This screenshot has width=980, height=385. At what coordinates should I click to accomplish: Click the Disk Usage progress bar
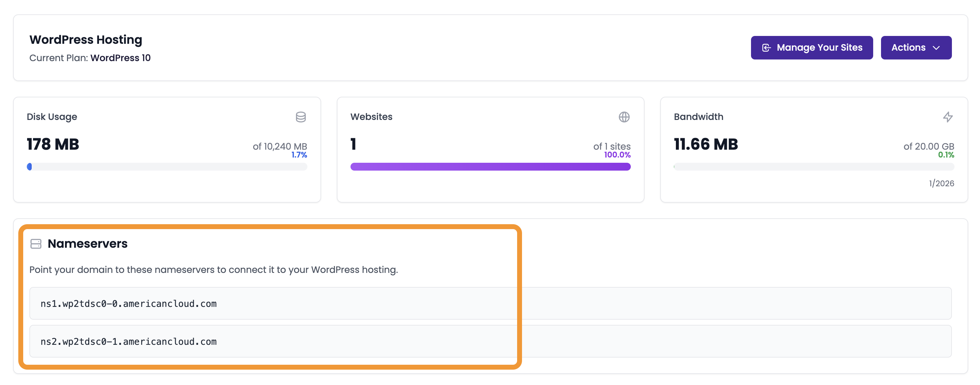click(167, 167)
